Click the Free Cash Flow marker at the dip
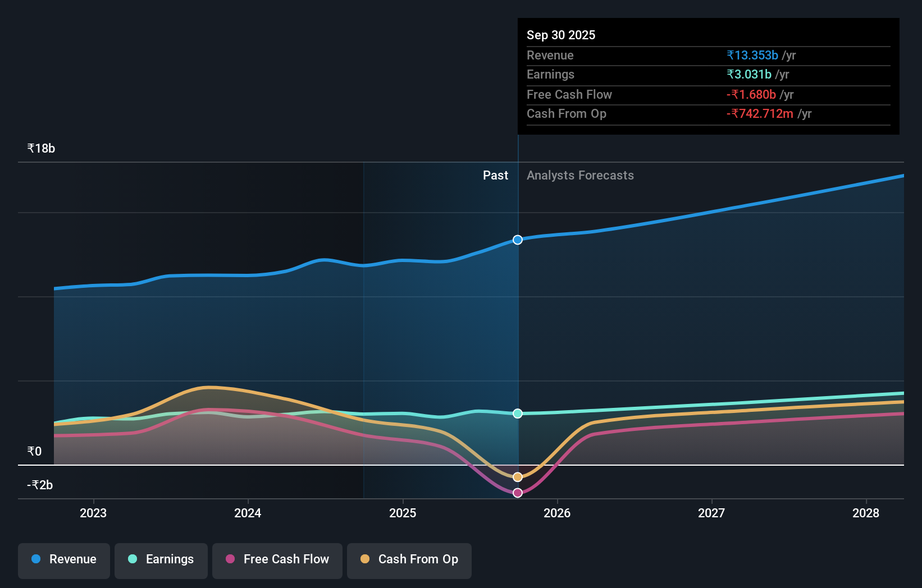The height and width of the screenshot is (588, 922). [517, 493]
